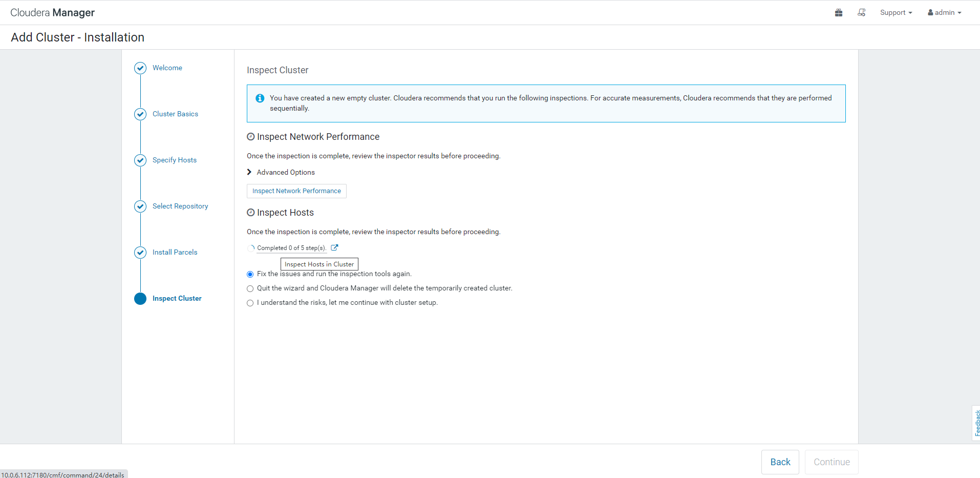Click 'Completed 0 of 5 step(s)' progress link
This screenshot has width=980, height=478.
click(291, 248)
